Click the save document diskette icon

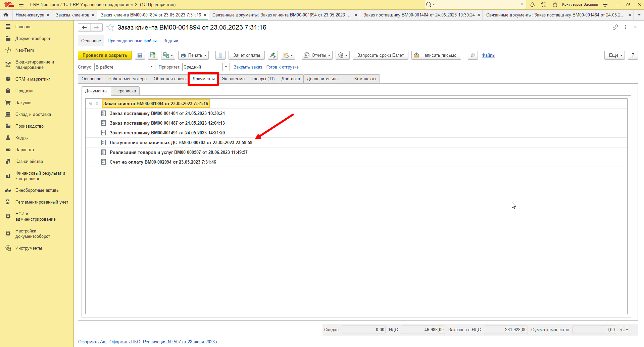tap(140, 55)
